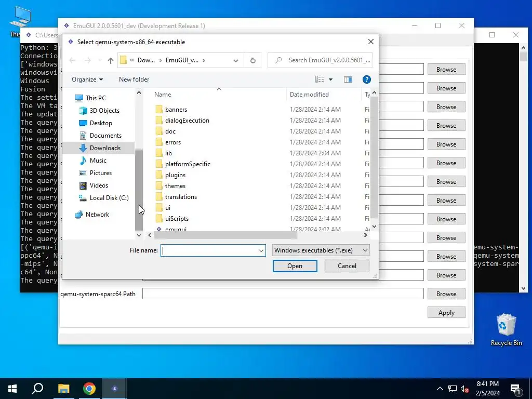
Task: Open the Windows executables file type filter
Action: pyautogui.click(x=321, y=250)
